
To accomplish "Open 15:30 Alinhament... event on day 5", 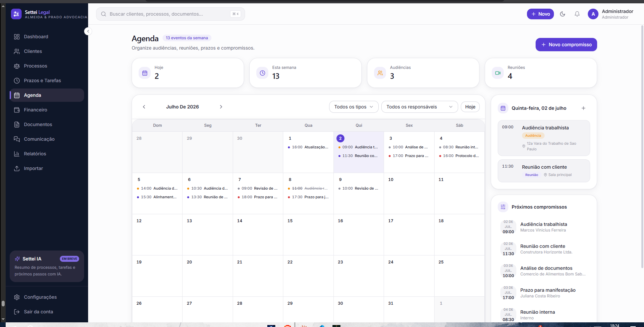I will [x=157, y=197].
